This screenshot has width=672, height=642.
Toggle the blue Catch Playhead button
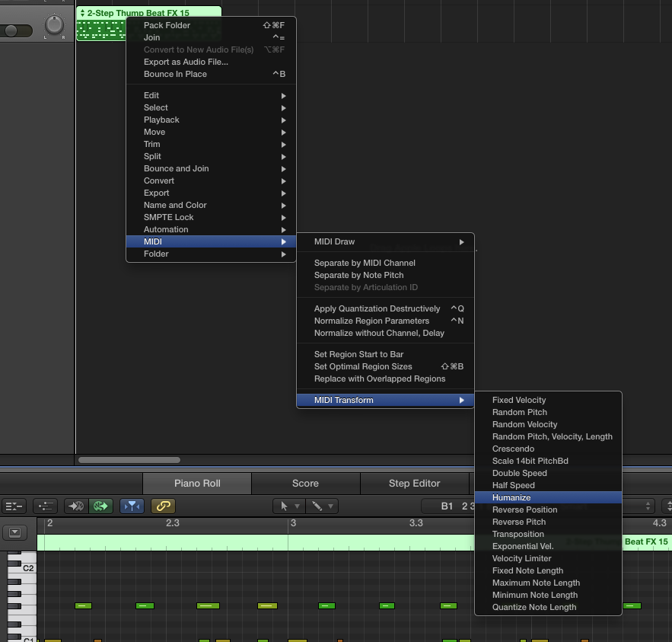(x=132, y=506)
